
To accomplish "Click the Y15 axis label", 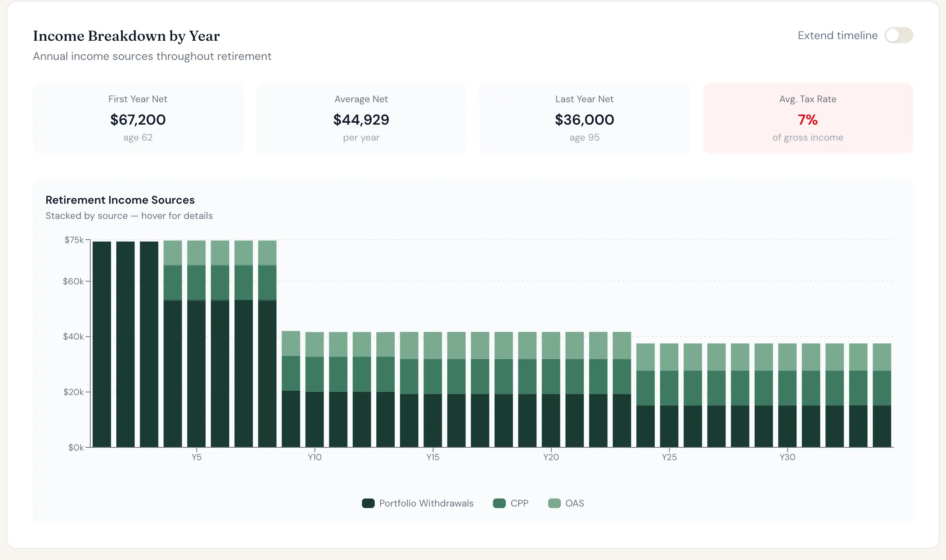I will point(433,457).
